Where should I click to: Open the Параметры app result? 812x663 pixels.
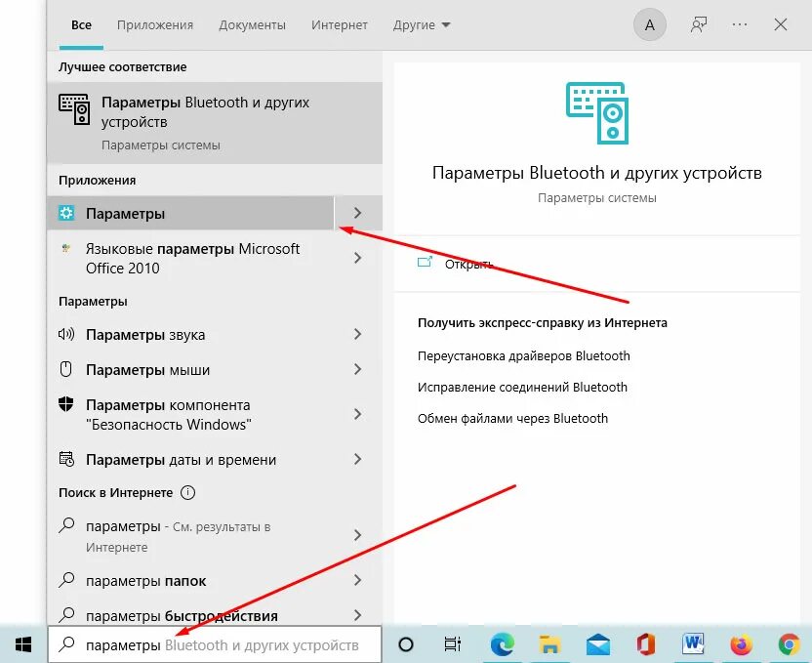(190, 213)
